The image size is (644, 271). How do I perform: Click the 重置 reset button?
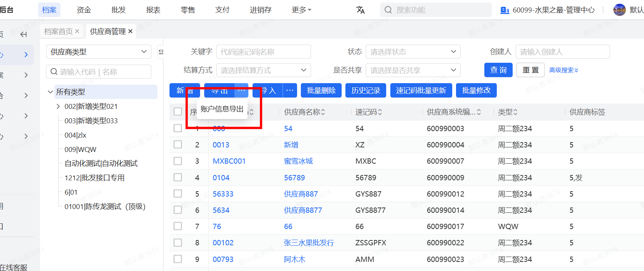[530, 70]
